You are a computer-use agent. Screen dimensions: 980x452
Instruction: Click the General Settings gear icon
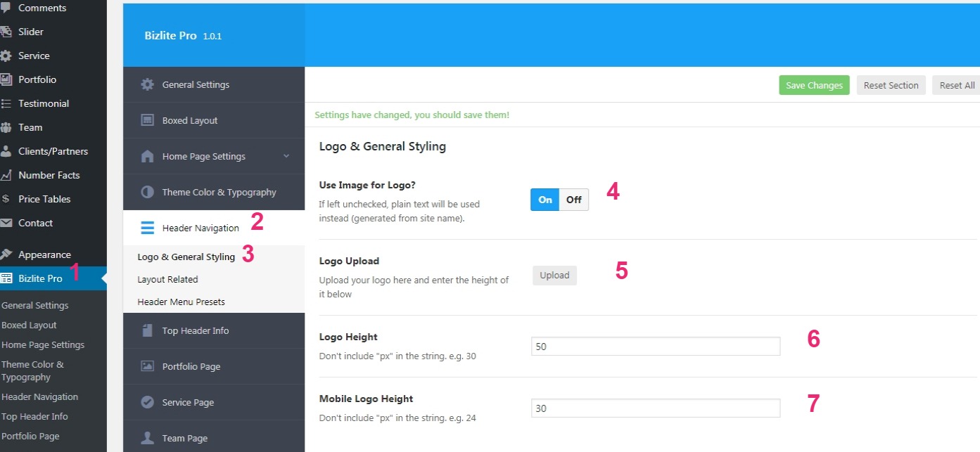coord(147,84)
